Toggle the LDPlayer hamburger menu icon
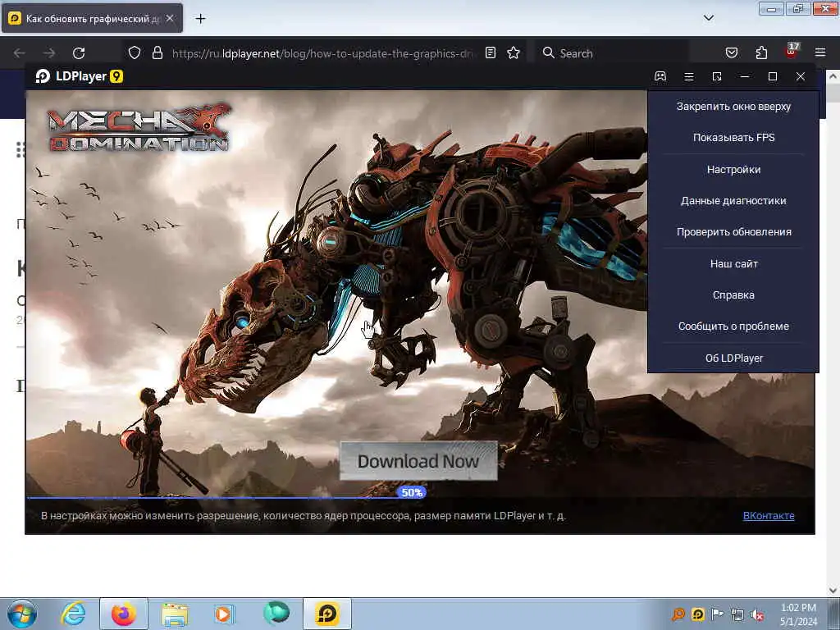Viewport: 840px width, 630px height. [689, 76]
